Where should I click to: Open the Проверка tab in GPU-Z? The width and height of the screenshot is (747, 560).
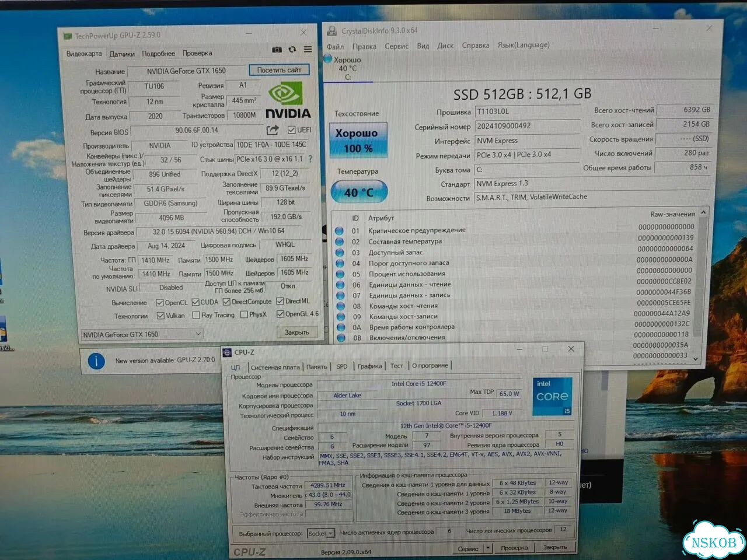(x=197, y=53)
